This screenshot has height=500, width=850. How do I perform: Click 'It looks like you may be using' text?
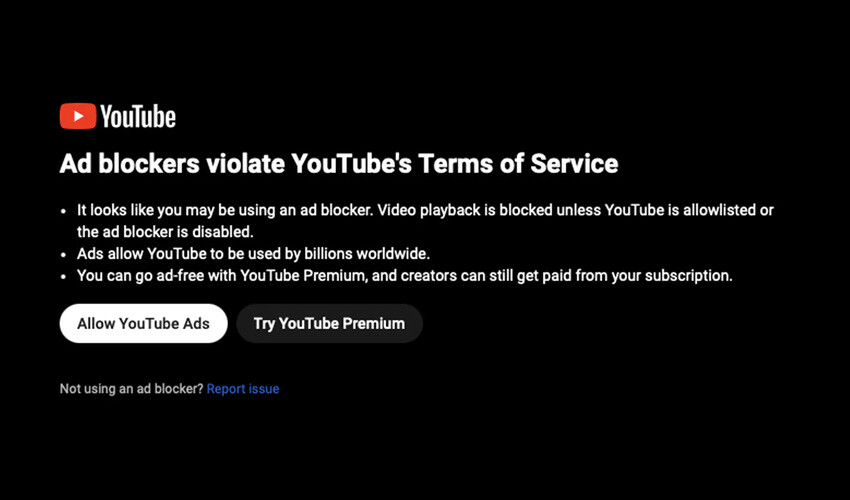177,210
